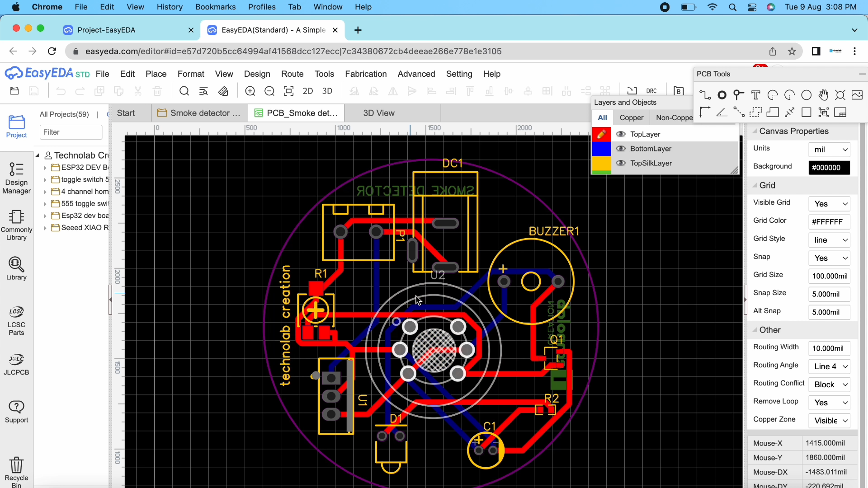868x488 pixels.
Task: Select the Solid Region tool in PCB Tools
Action: click(773, 112)
